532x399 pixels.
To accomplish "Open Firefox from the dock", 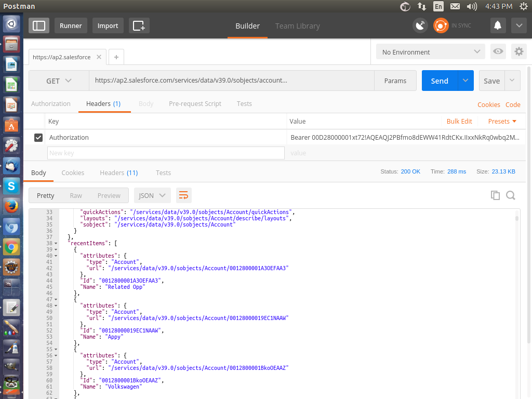I will [x=11, y=206].
